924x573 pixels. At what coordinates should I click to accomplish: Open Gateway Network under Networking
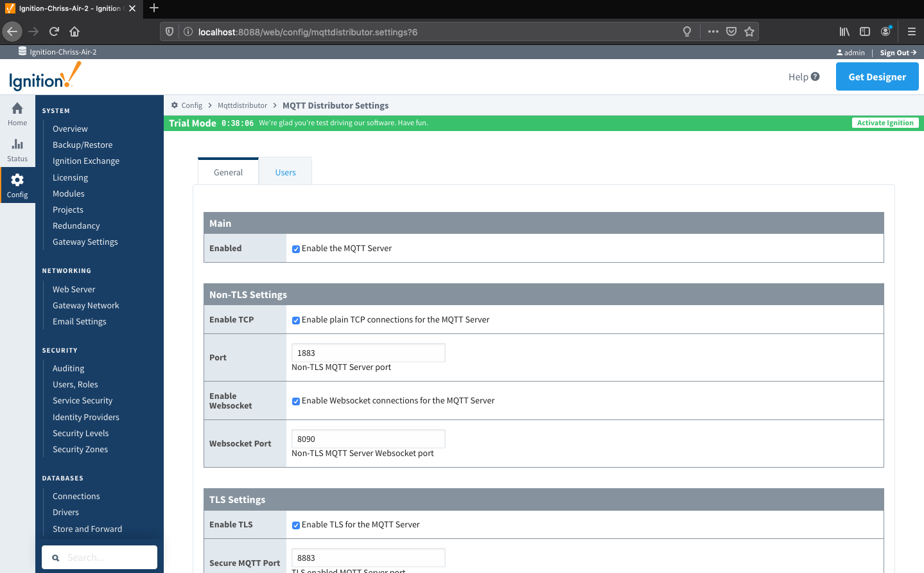tap(86, 305)
